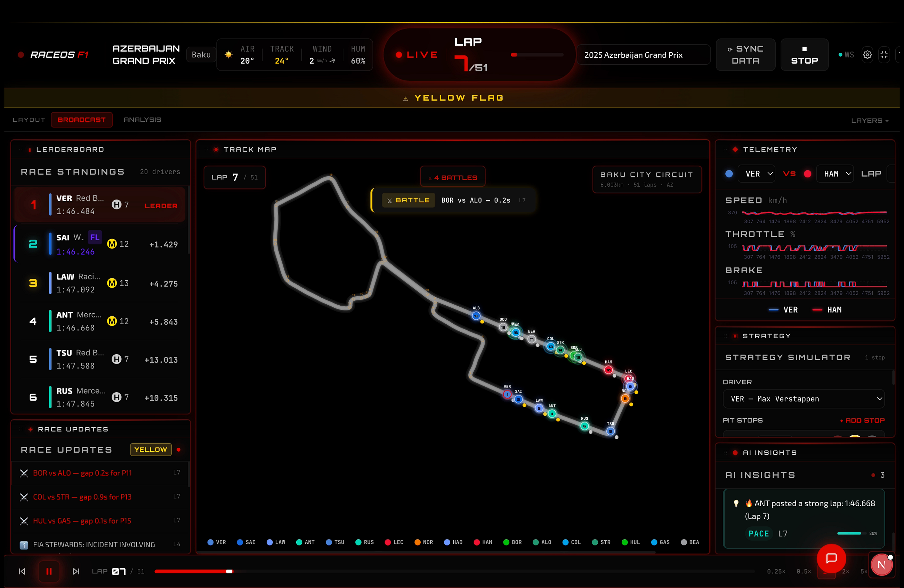Click the Yellow Flag banner
The height and width of the screenshot is (588, 904).
[x=452, y=98]
